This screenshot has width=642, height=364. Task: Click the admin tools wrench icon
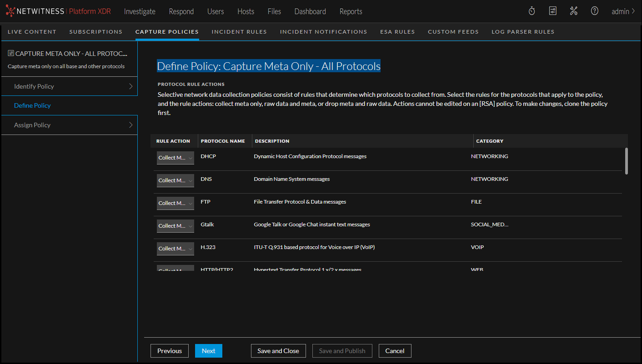coord(573,10)
